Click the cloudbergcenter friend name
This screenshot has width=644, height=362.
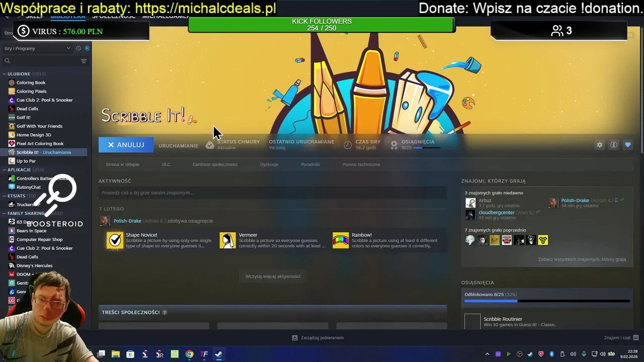pos(496,212)
